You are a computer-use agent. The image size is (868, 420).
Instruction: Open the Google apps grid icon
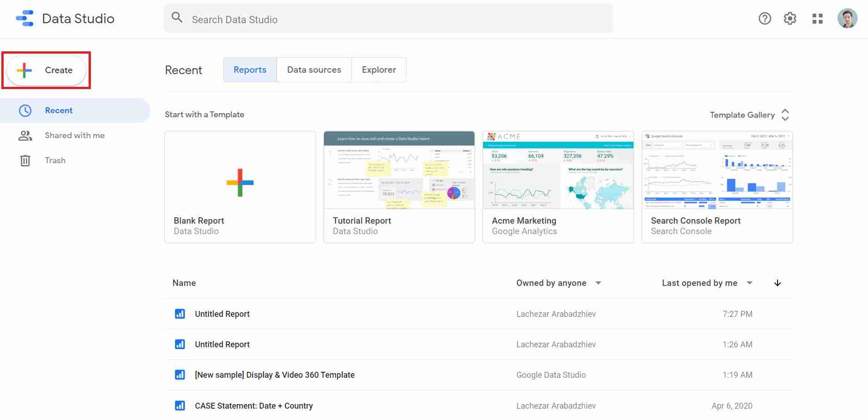point(818,19)
